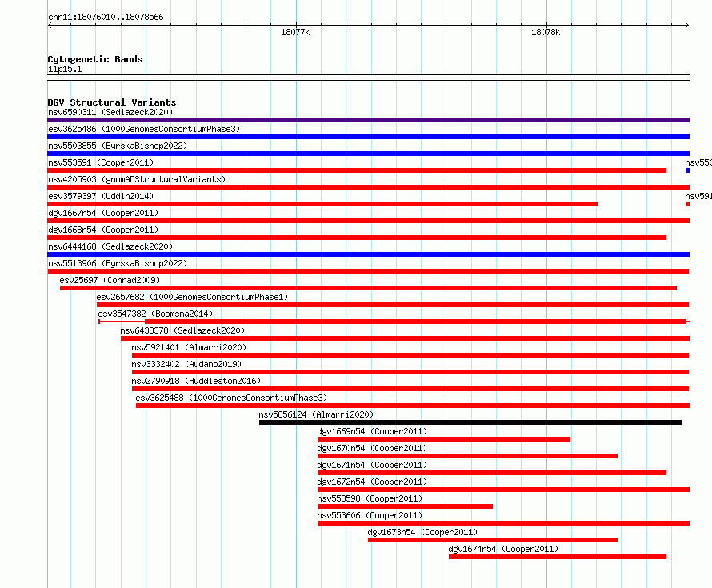Click dgv1670n54 (Cooper2011) label

[x=372, y=448]
